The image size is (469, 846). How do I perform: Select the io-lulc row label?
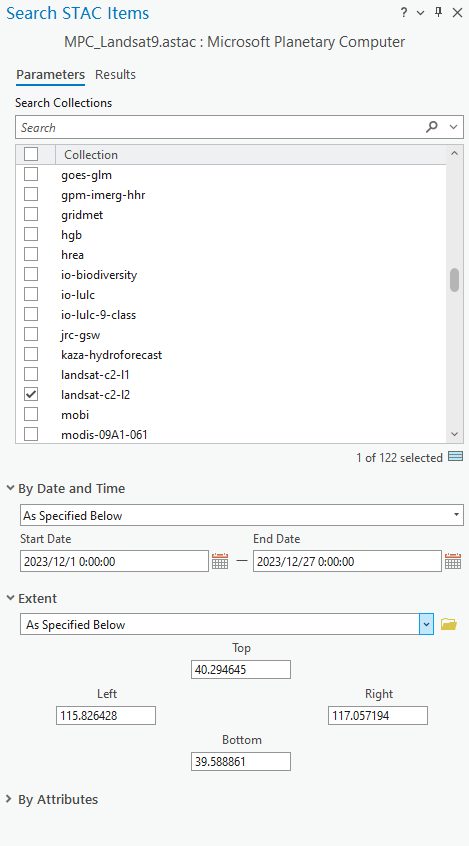[78, 295]
